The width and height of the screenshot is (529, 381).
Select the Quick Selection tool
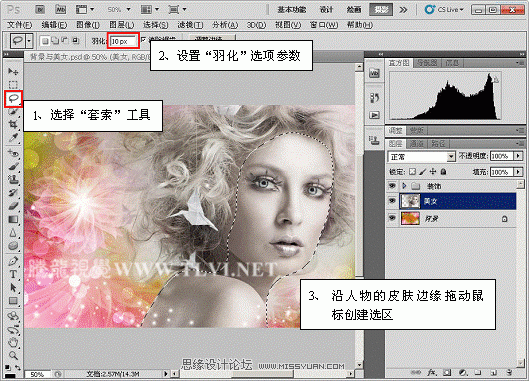coord(13,112)
